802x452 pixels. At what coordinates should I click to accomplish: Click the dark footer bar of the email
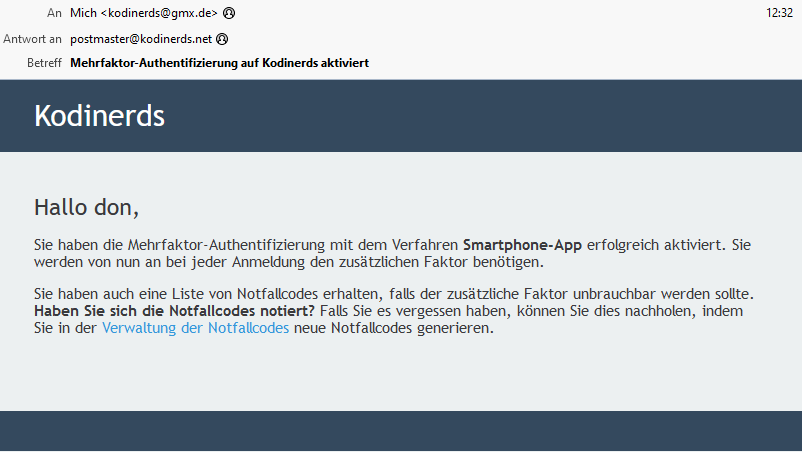pyautogui.click(x=401, y=431)
